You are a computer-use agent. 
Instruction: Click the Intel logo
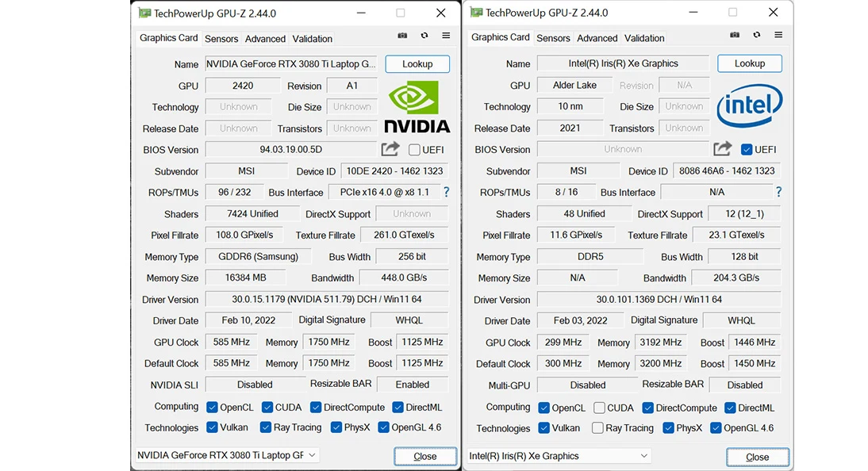[x=749, y=104]
